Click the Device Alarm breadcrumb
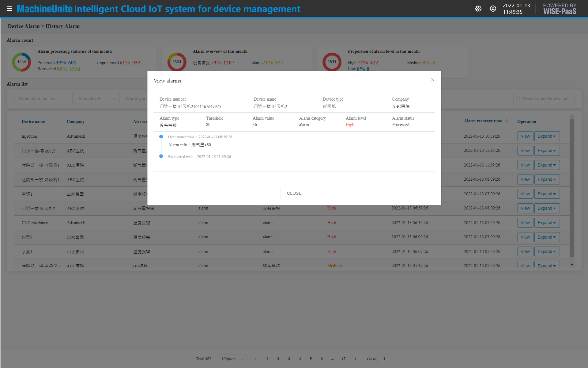The image size is (588, 368). point(24,26)
